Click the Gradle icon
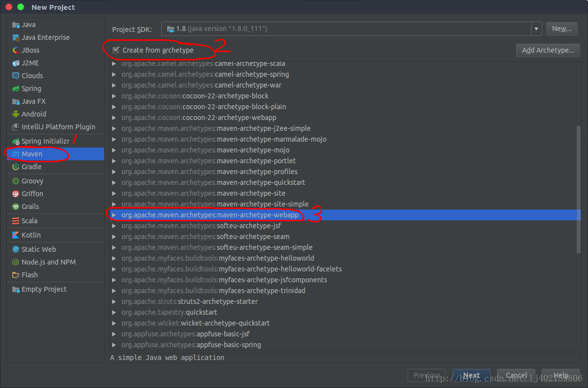The width and height of the screenshot is (588, 388). click(x=16, y=167)
